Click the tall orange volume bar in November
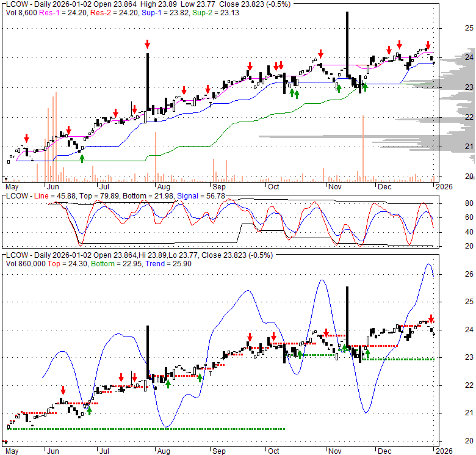 coord(363,148)
